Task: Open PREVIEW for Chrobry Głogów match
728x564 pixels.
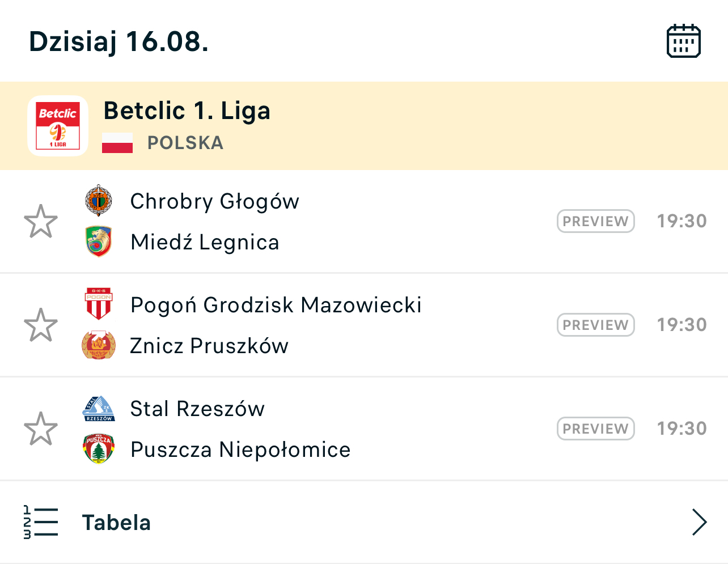Action: [x=595, y=221]
